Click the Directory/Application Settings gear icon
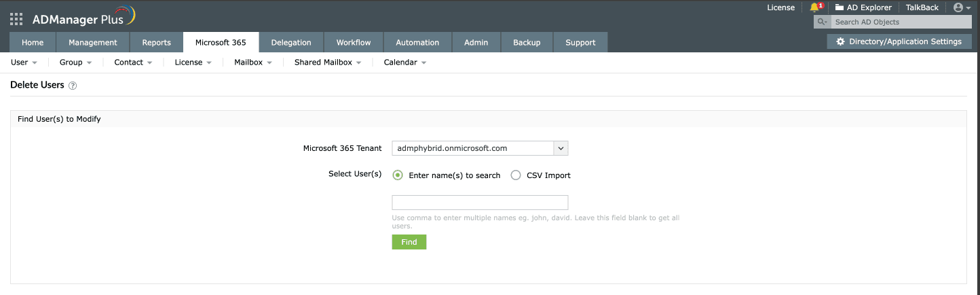 pyautogui.click(x=840, y=41)
